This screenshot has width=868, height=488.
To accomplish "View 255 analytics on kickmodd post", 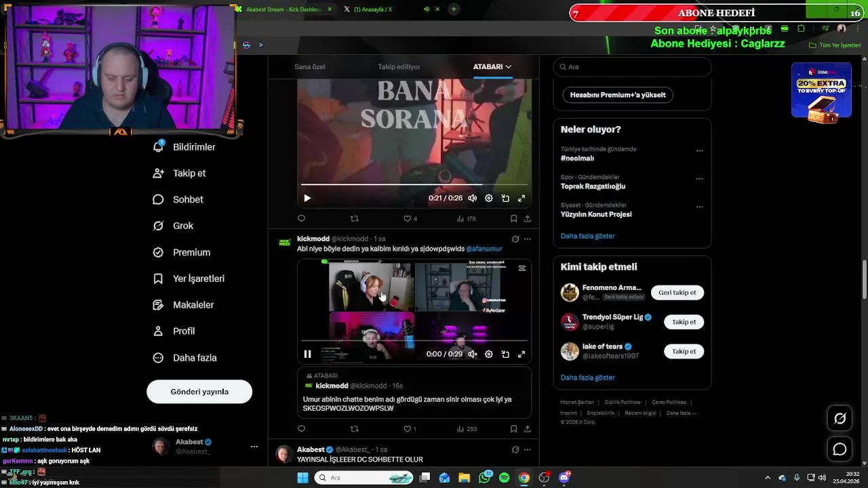I will tap(467, 429).
